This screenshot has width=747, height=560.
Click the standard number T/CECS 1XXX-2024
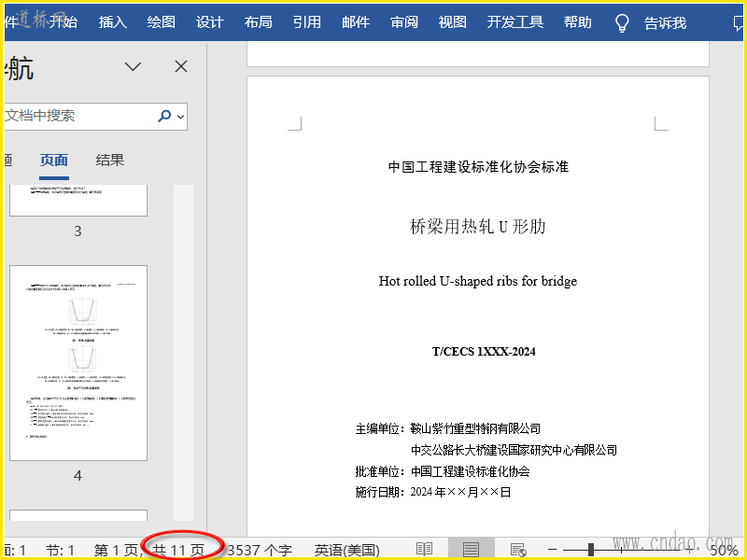click(484, 352)
